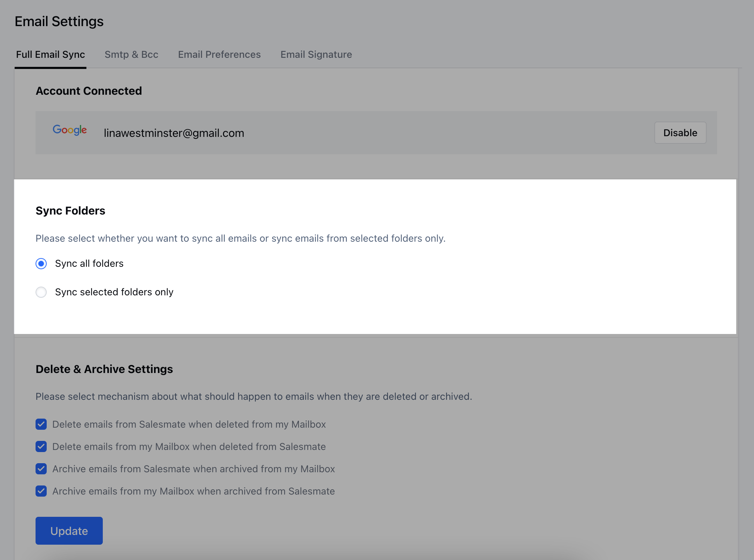Viewport: 754px width, 560px height.
Task: Uncheck Delete emails from Salesmate checkbox
Action: coord(41,424)
